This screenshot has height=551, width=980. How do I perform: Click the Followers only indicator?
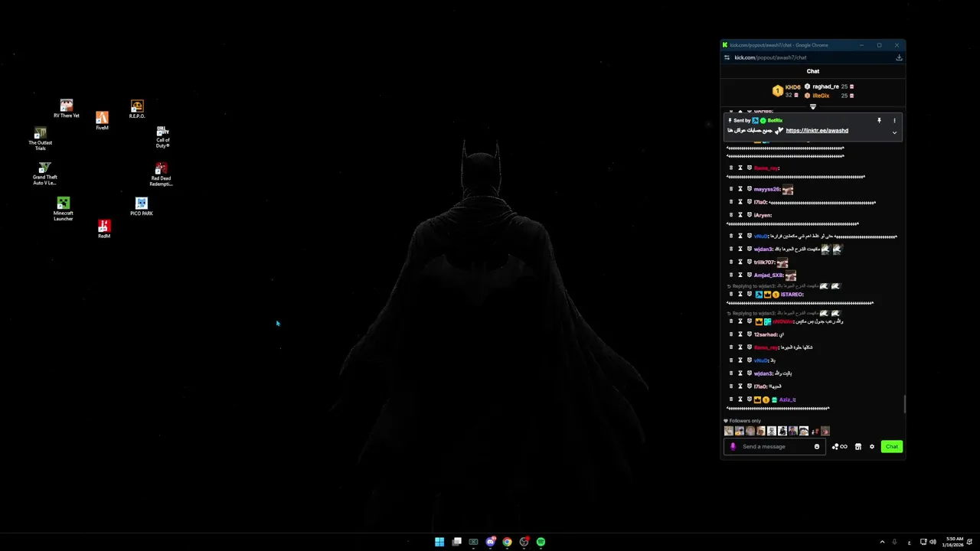point(743,421)
